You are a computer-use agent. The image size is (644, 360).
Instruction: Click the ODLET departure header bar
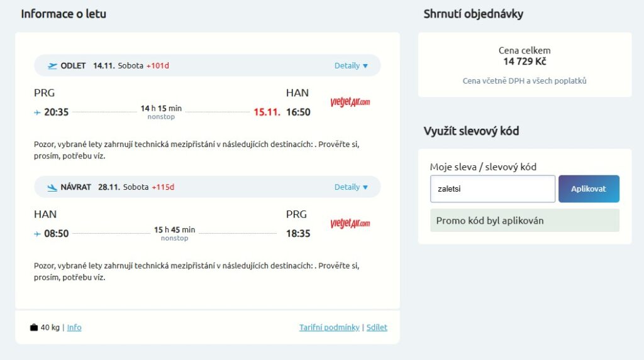coord(207,66)
